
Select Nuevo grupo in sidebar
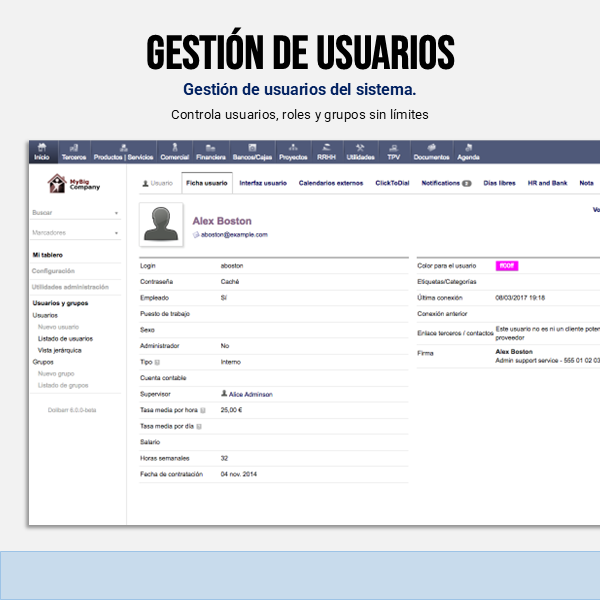point(56,373)
